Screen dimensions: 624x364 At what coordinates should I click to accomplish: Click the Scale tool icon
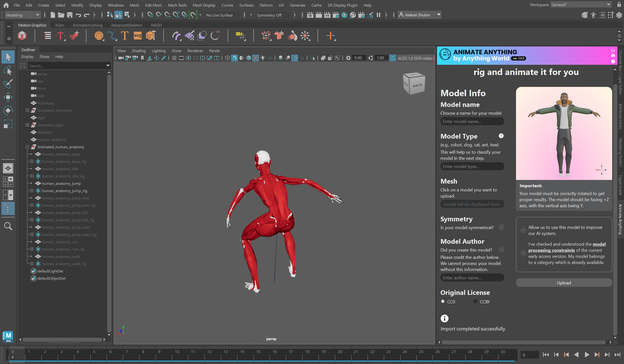(x=8, y=124)
